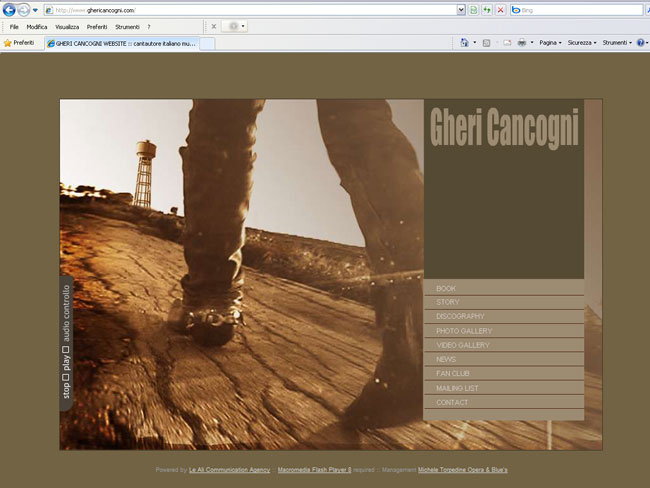
Task: Open a new blank tab
Action: [207, 44]
